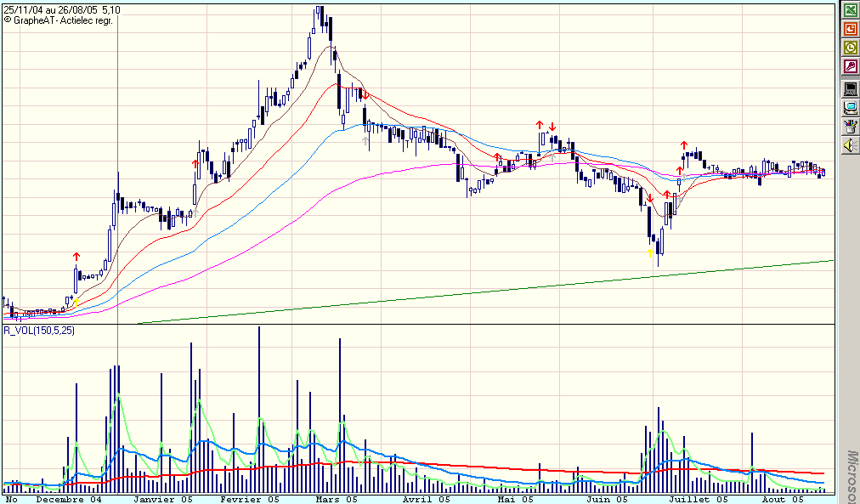860x504 pixels.
Task: Select the Decembre 04 axis label
Action: (x=69, y=499)
